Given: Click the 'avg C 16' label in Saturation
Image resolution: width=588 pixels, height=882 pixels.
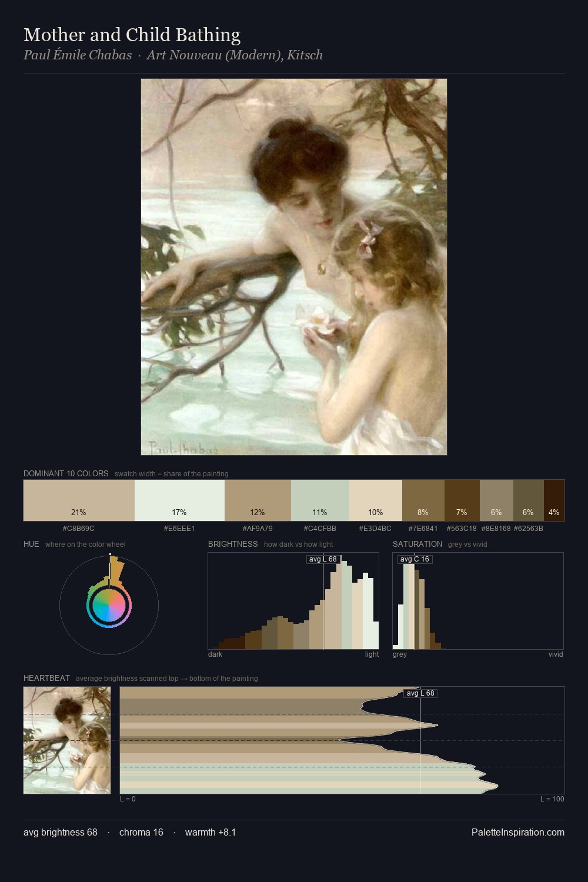Looking at the screenshot, I should pos(415,559).
